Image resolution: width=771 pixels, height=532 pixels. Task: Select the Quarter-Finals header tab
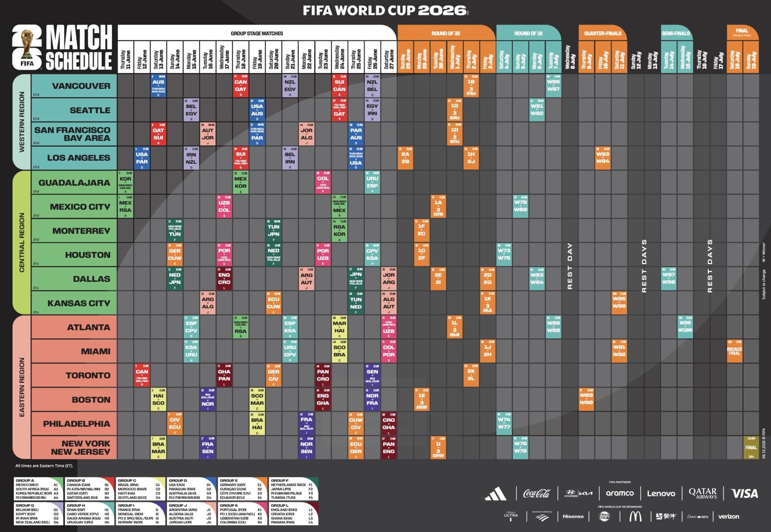tap(602, 33)
